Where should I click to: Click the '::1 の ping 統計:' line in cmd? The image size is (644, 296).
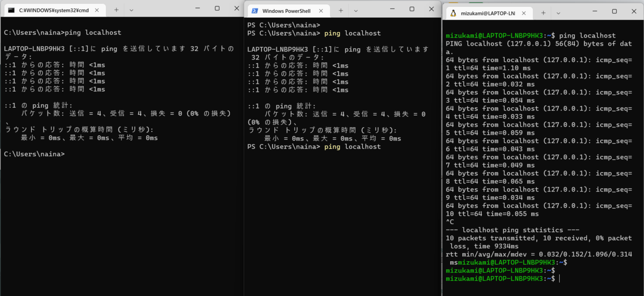click(x=38, y=105)
